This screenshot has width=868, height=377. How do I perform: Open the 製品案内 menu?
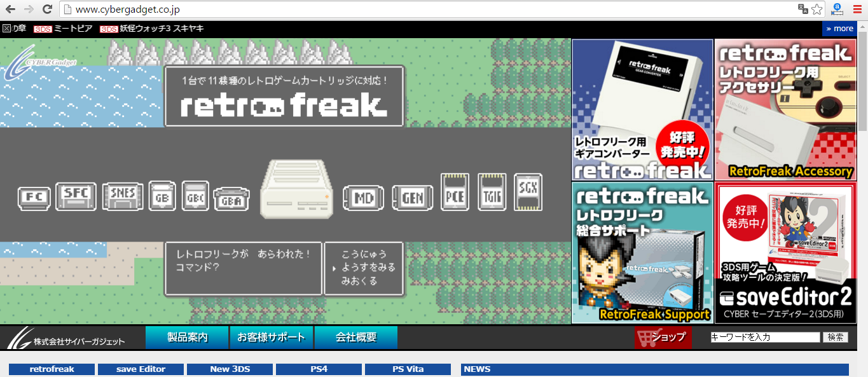[187, 338]
